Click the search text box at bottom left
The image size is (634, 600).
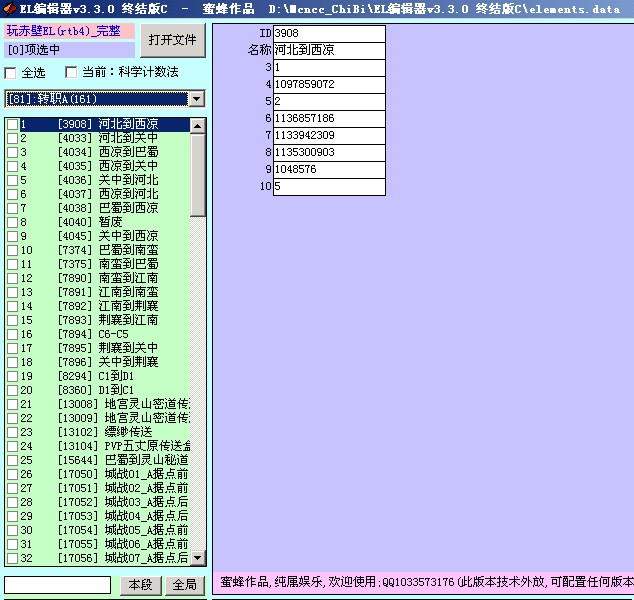(58, 585)
